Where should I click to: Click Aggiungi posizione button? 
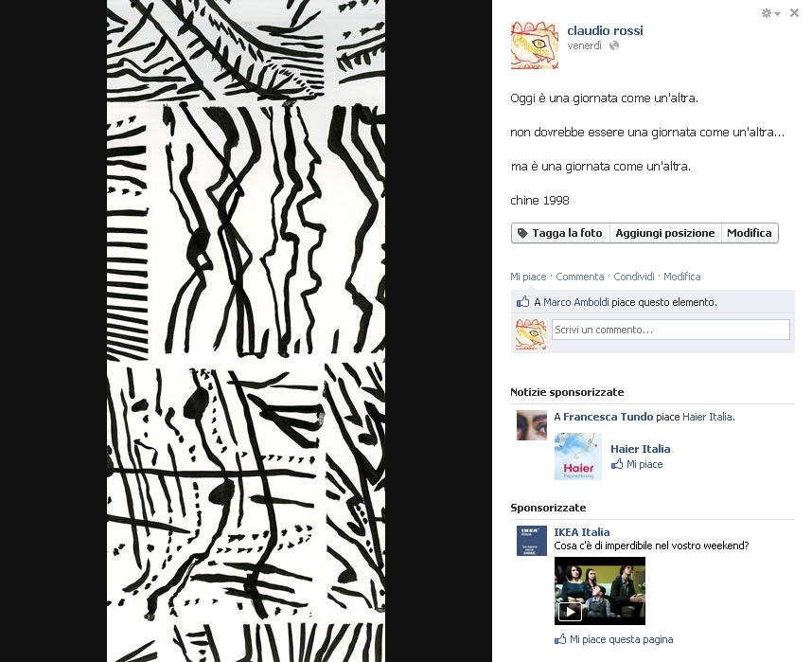665,233
